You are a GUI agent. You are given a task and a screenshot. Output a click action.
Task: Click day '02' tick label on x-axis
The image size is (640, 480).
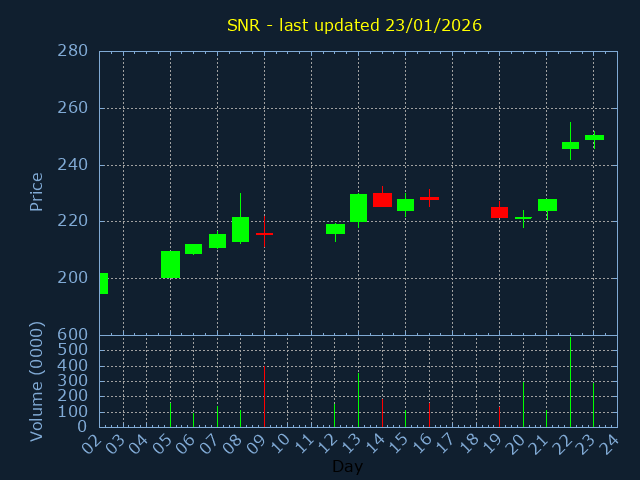tap(94, 442)
